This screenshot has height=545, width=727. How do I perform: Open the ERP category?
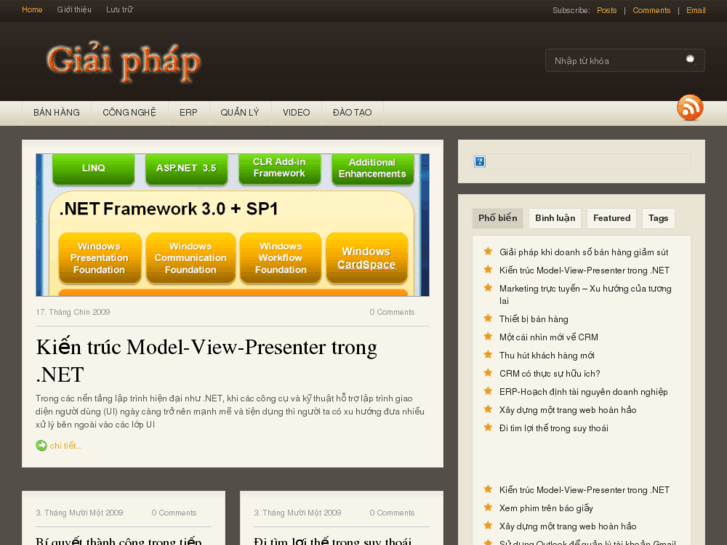click(188, 113)
